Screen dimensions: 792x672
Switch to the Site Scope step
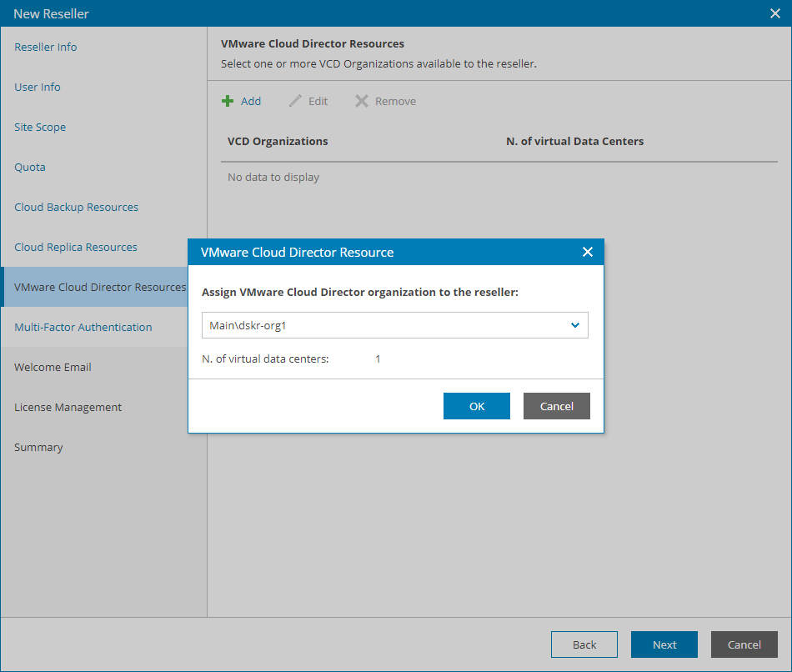pyautogui.click(x=40, y=127)
